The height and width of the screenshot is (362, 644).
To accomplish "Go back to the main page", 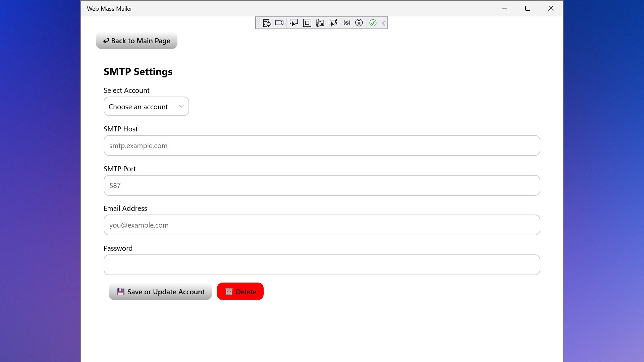I will pyautogui.click(x=137, y=41).
